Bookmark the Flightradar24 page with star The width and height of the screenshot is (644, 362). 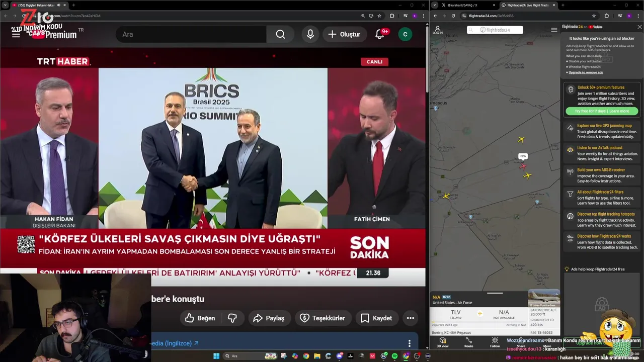[594, 16]
